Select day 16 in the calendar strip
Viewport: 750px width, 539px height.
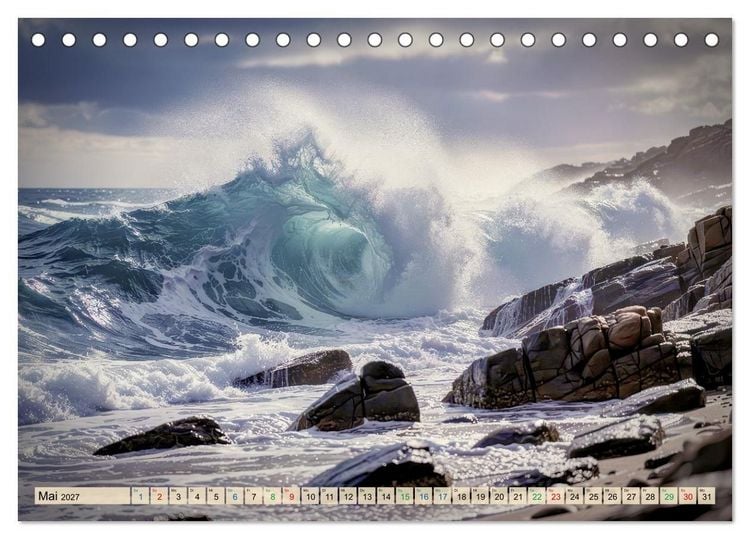tap(424, 496)
